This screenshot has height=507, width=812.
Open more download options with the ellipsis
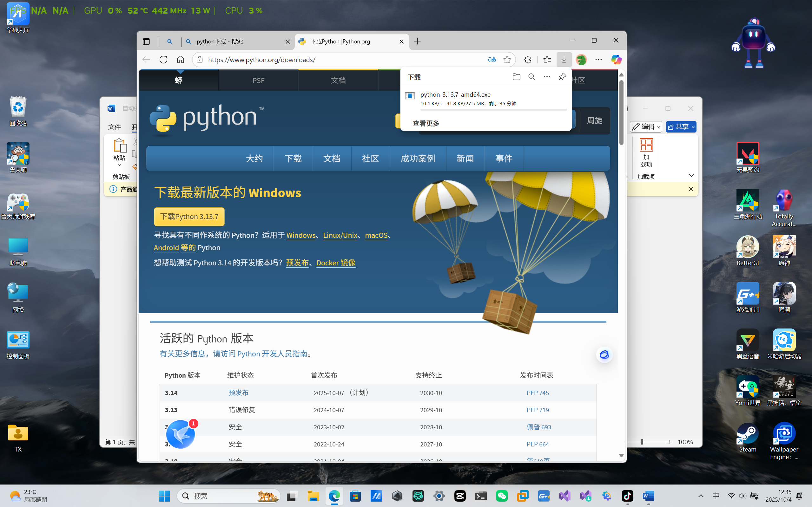(546, 77)
